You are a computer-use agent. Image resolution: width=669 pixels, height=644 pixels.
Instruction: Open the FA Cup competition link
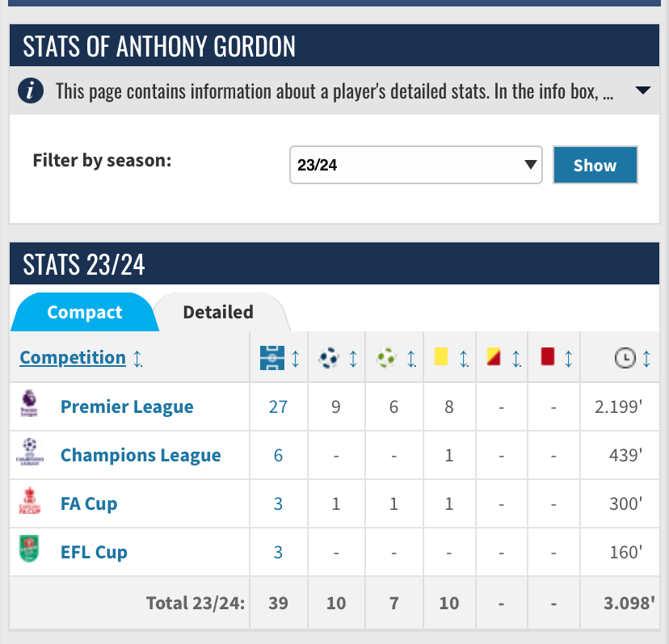click(89, 503)
